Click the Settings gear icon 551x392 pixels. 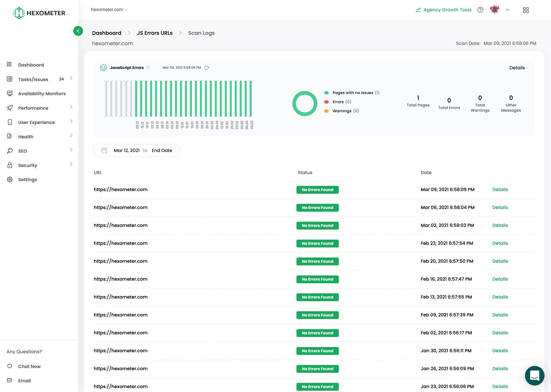click(10, 179)
